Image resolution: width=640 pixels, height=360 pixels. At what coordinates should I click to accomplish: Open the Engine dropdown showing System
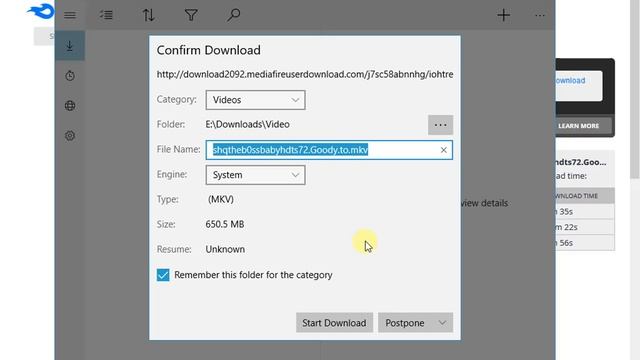pos(256,175)
